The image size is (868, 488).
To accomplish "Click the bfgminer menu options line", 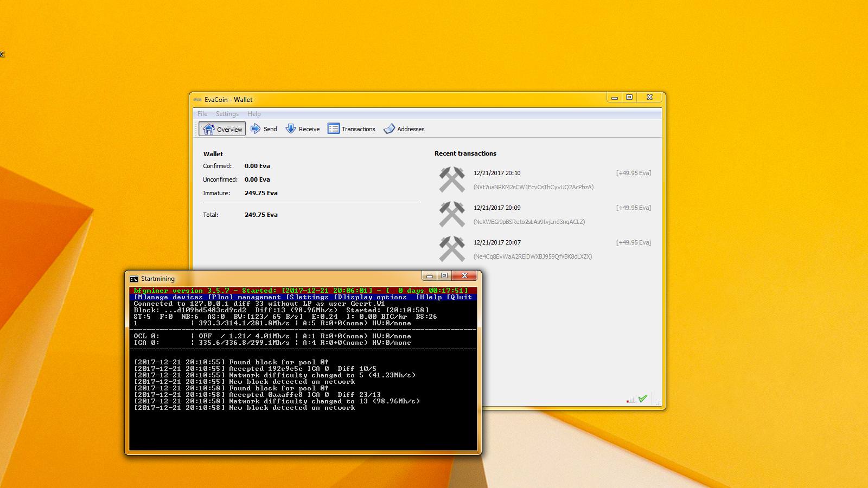I will [x=303, y=297].
